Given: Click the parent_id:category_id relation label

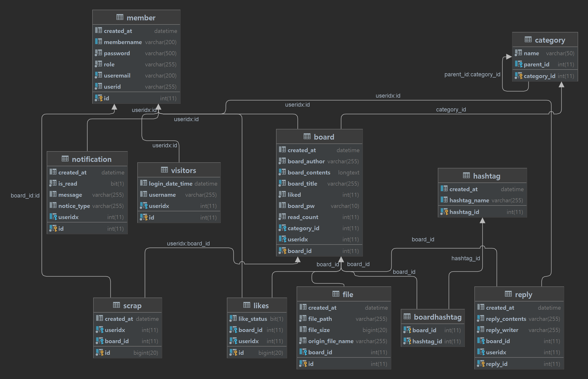Looking at the screenshot, I should (x=472, y=74).
